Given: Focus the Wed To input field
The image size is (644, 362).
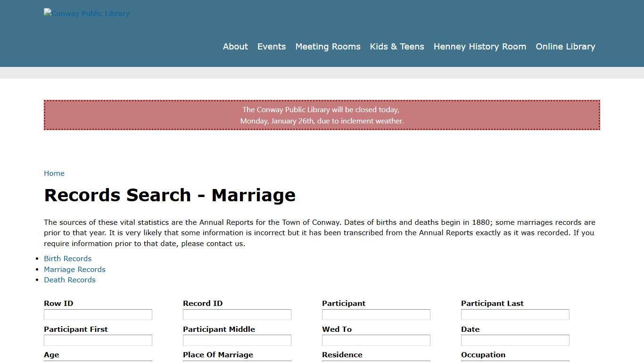Looking at the screenshot, I should tap(376, 340).
